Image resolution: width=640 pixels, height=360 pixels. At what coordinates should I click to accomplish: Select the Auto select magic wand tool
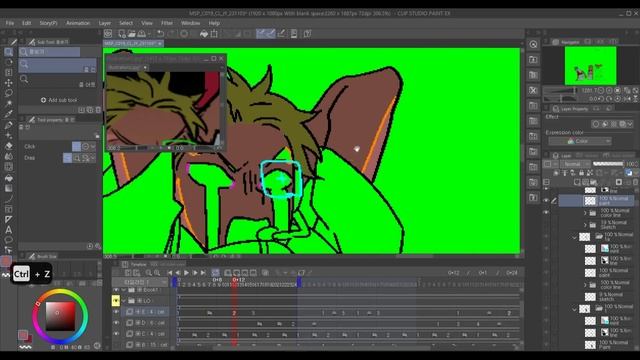pos(9,104)
